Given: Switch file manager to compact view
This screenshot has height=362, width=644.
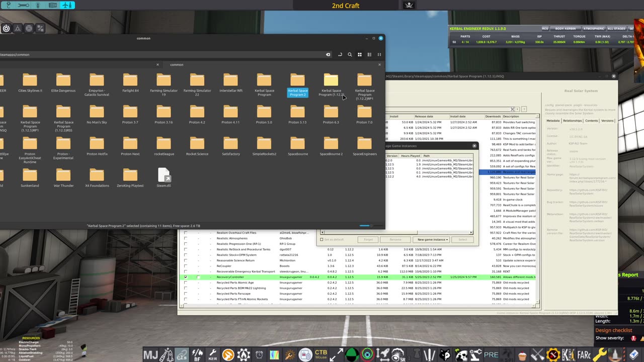Looking at the screenshot, I should tap(379, 54).
